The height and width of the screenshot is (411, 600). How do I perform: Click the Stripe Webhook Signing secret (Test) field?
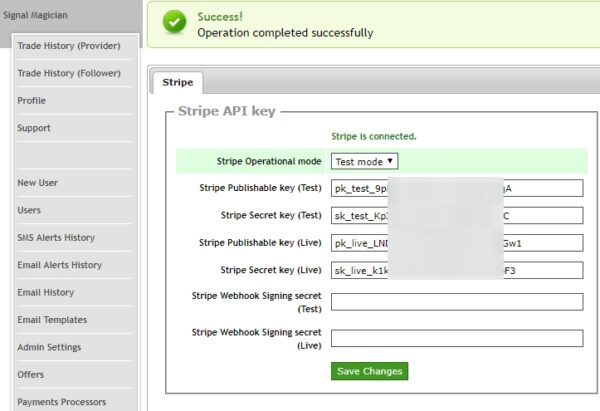click(x=456, y=302)
